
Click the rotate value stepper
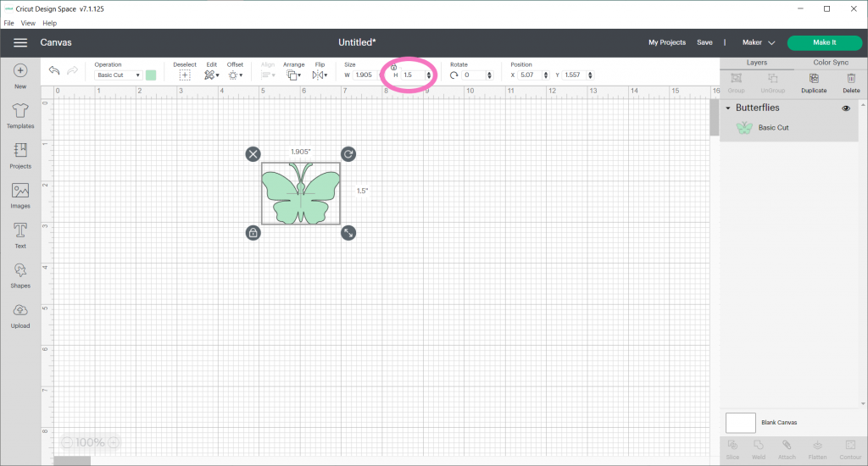tap(489, 75)
